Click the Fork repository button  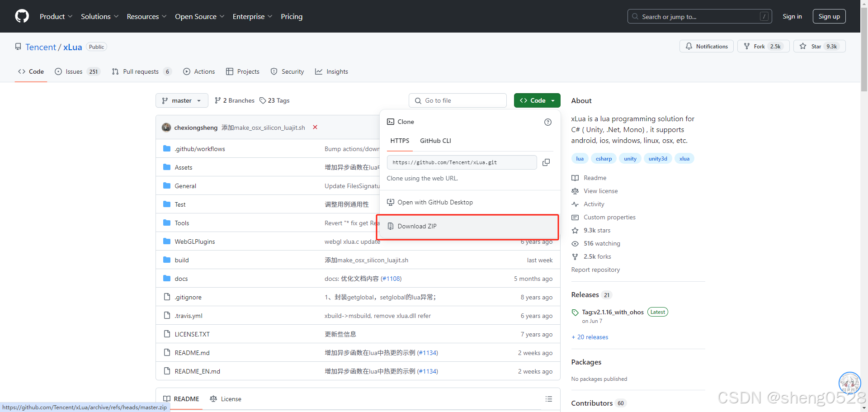pos(763,46)
